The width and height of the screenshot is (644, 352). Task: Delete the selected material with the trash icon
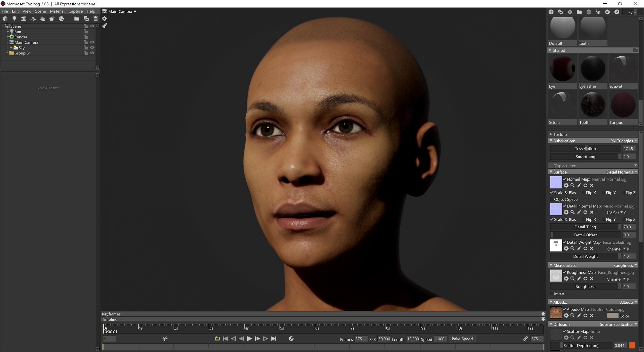point(589,12)
